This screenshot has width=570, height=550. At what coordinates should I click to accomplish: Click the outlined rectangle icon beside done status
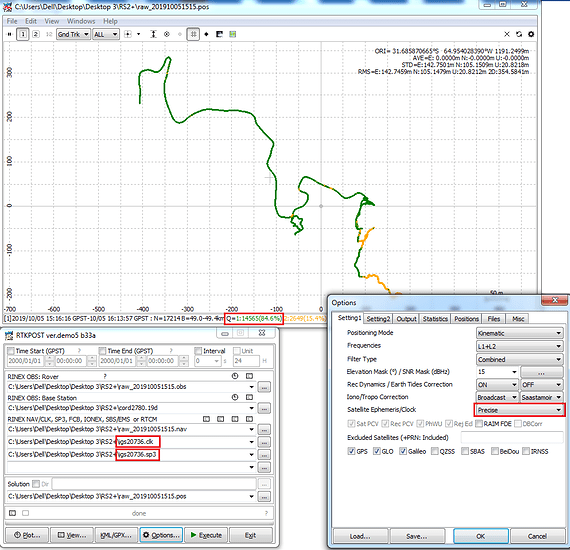[25, 513]
